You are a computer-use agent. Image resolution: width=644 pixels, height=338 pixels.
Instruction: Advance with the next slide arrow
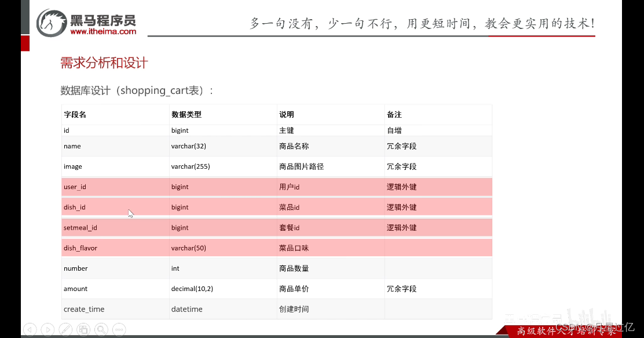47,329
